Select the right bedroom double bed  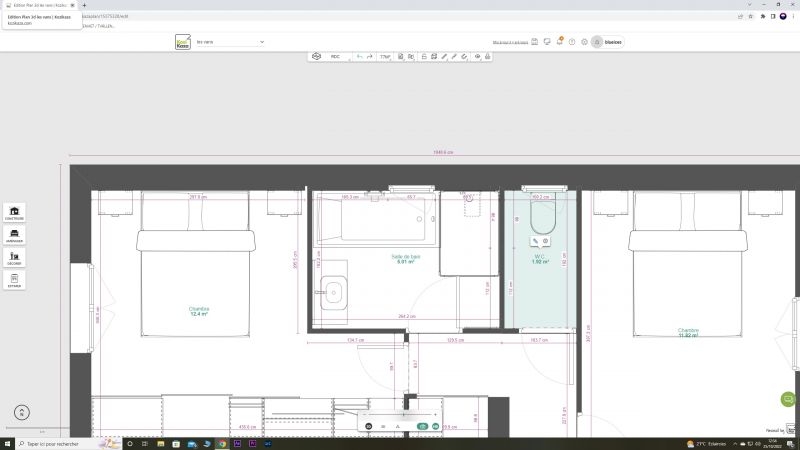688,264
